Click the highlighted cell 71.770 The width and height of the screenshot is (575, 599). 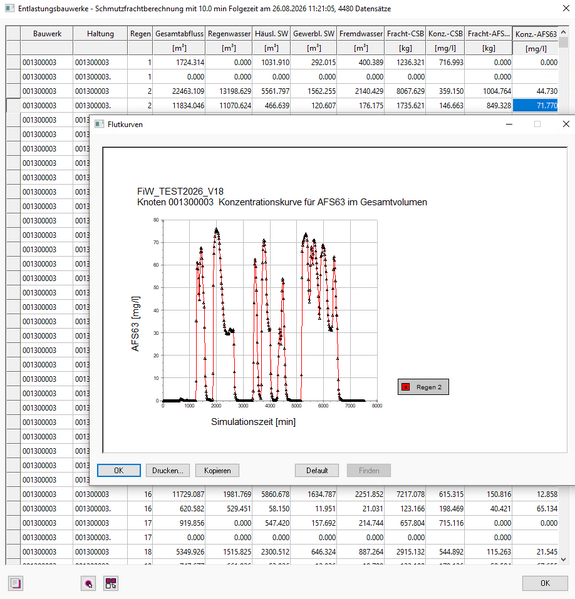535,105
